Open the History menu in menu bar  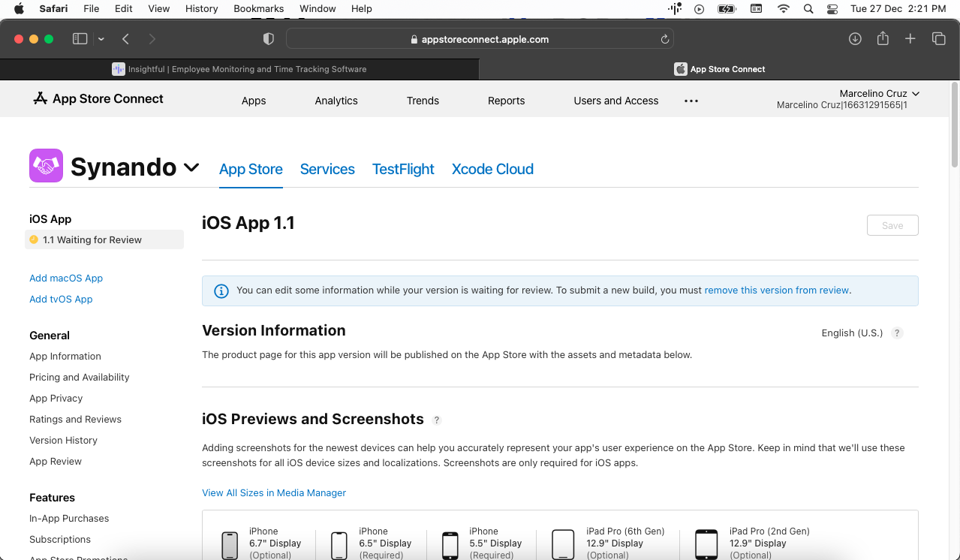click(201, 8)
